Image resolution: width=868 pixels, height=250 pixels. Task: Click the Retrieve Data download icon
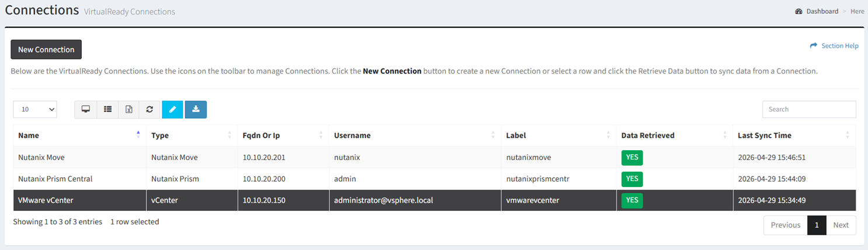196,109
